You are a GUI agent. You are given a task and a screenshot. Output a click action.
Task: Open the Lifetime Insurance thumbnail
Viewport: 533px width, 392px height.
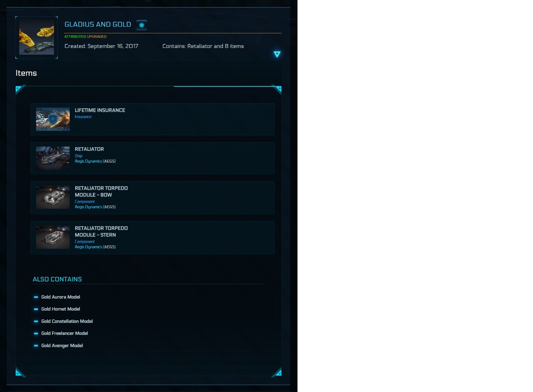point(53,119)
